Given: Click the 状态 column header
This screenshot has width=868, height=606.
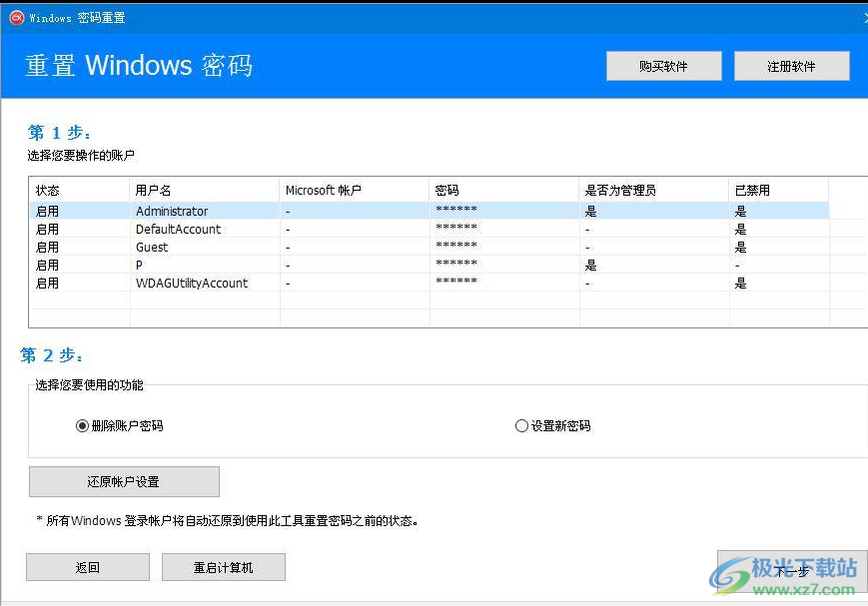Looking at the screenshot, I should point(79,191).
